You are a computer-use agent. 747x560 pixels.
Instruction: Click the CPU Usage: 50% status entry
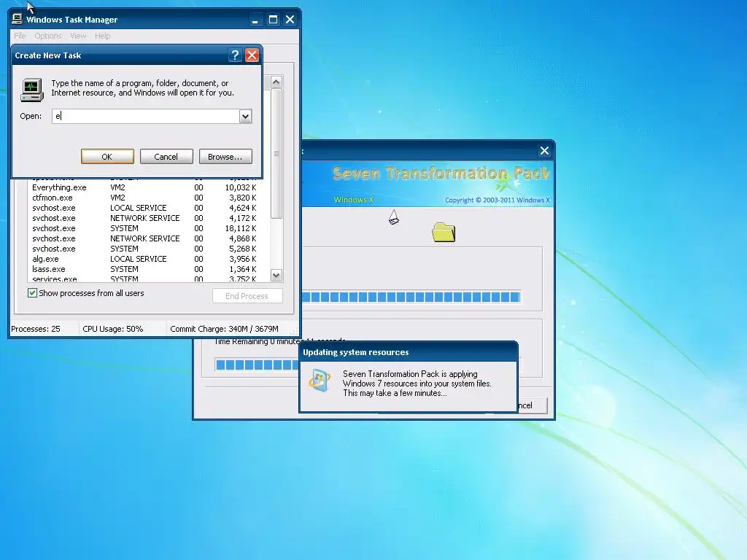click(113, 329)
